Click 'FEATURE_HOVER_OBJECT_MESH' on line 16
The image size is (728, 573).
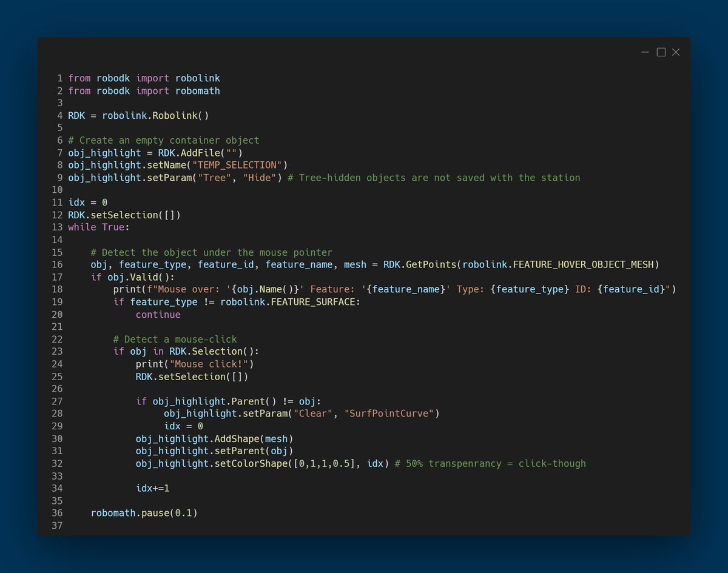584,265
